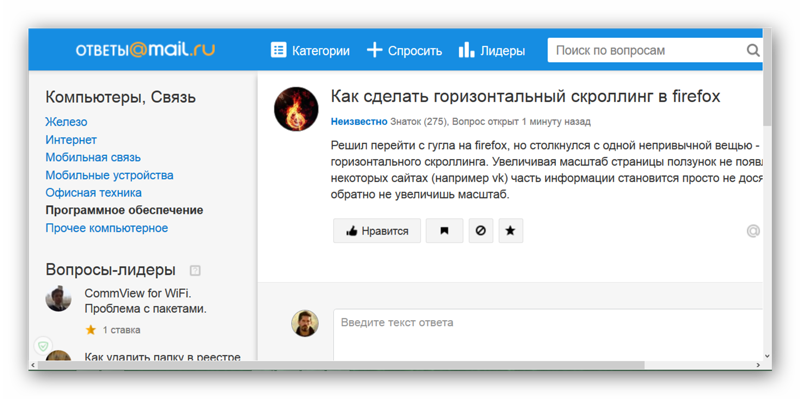Image resolution: width=800 pixels, height=399 pixels.
Task: Click the circle-slash report icon button
Action: pos(481,231)
